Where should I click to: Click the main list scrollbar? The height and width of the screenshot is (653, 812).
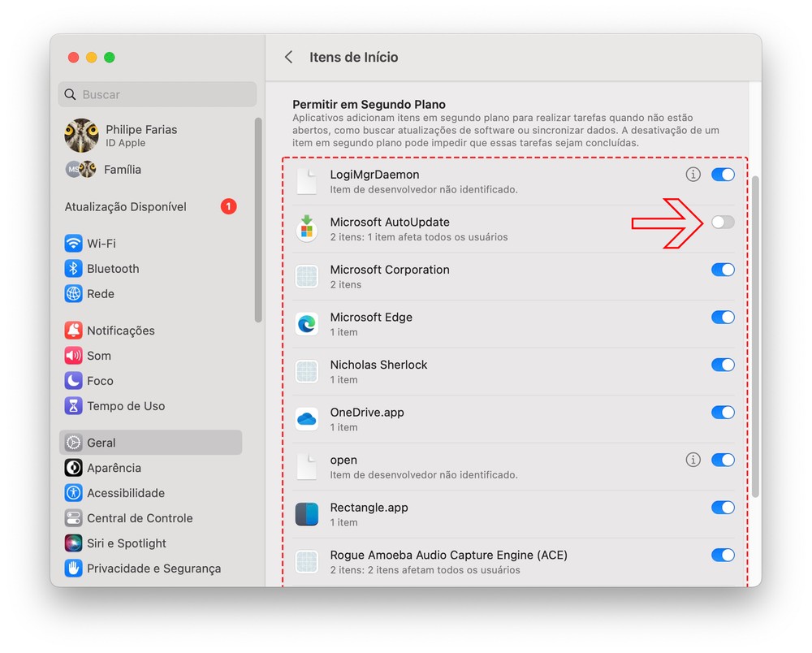coord(755,337)
